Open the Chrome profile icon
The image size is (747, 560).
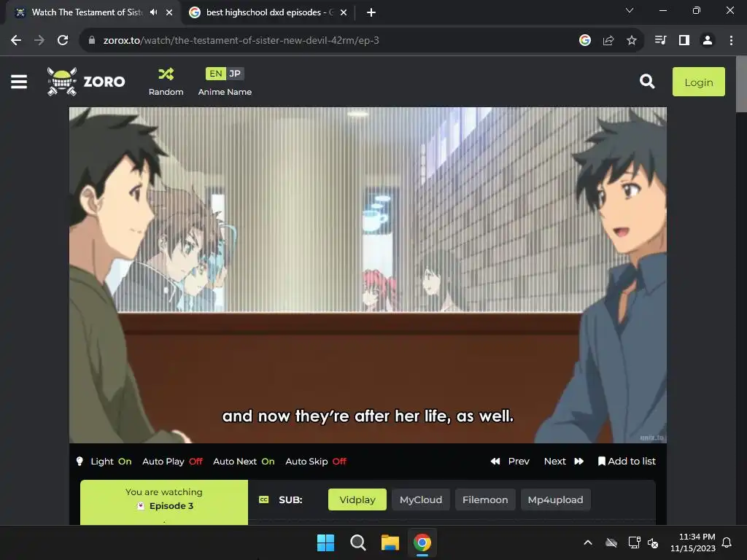point(708,41)
